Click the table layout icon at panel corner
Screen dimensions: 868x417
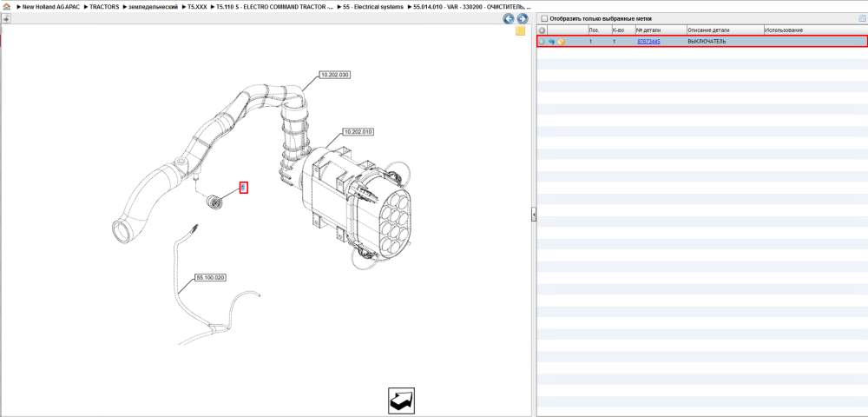coord(862,18)
